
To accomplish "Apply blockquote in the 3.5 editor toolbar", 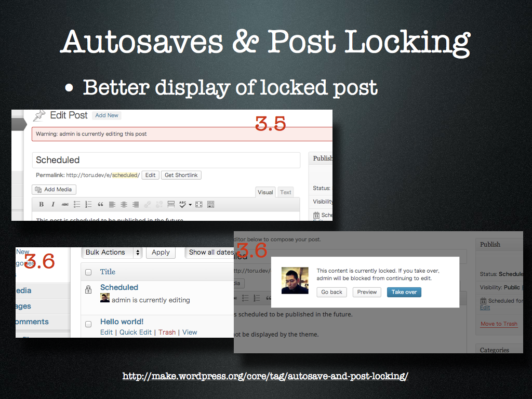I will (x=100, y=204).
